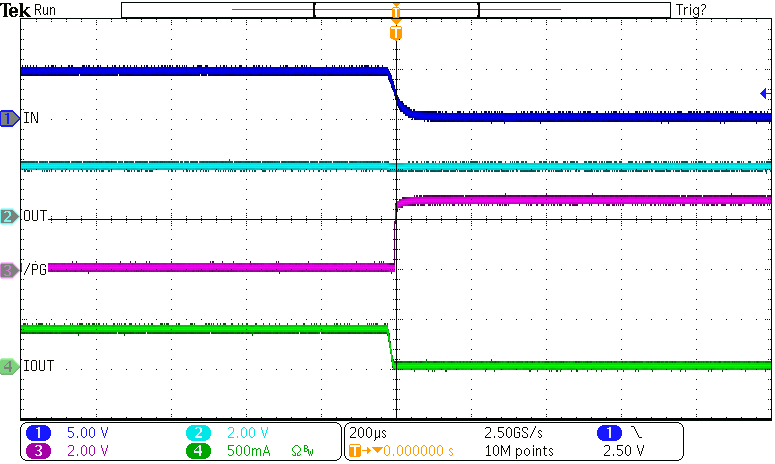Click the IOUT waveform label
This screenshot has width=775, height=464.
click(x=39, y=366)
